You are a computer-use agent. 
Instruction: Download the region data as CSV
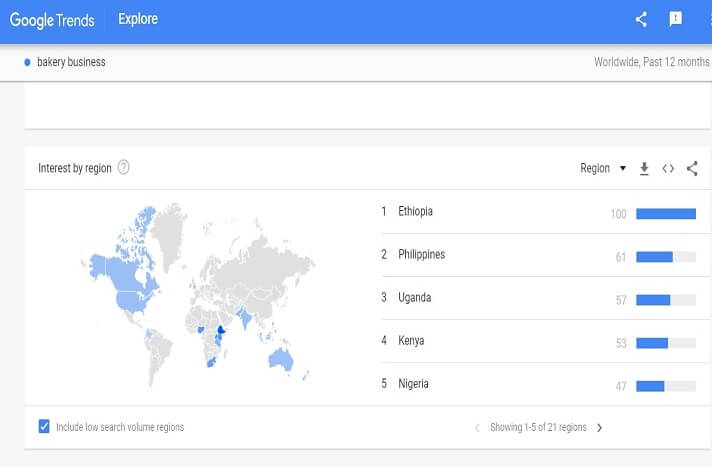tap(644, 169)
